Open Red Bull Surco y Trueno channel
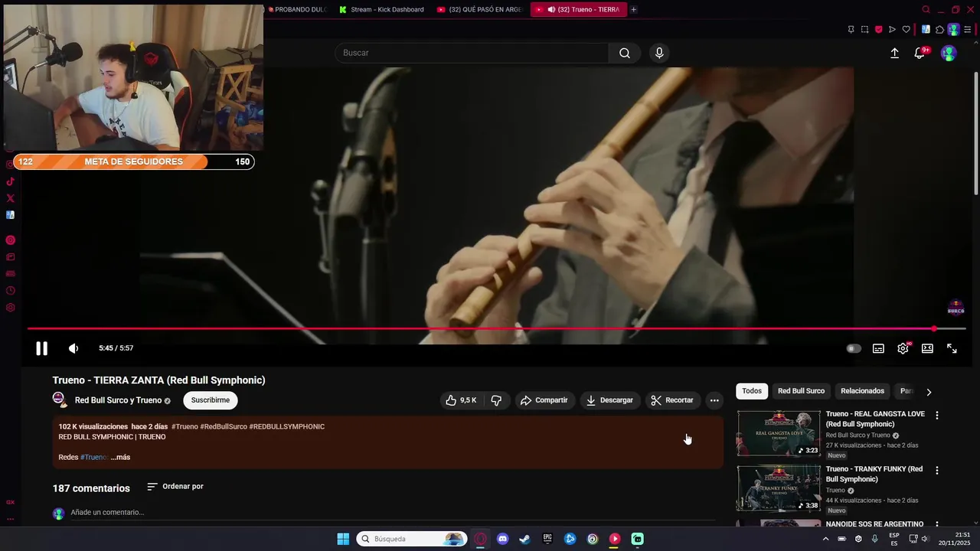Image resolution: width=980 pixels, height=551 pixels. pyautogui.click(x=118, y=400)
